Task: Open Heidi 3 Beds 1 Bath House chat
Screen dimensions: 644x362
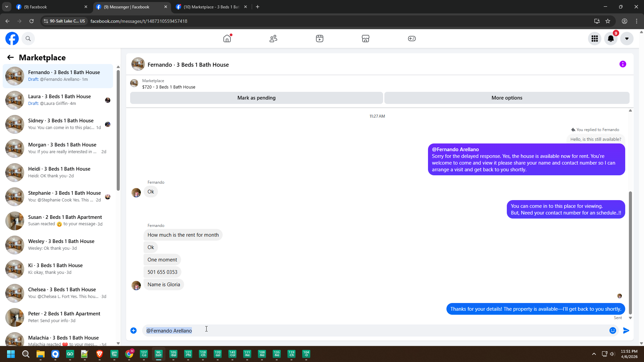Action: (58, 173)
